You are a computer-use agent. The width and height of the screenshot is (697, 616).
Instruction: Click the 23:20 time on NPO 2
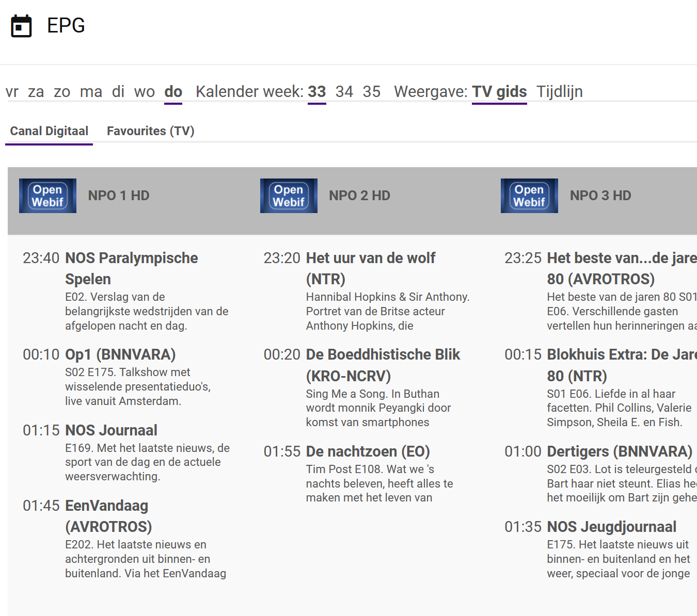coord(282,258)
